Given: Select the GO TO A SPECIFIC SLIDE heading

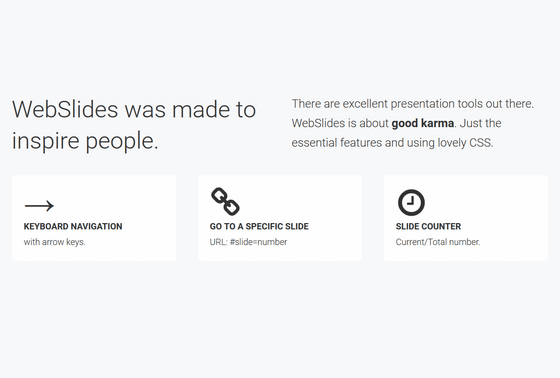Looking at the screenshot, I should tap(259, 226).
